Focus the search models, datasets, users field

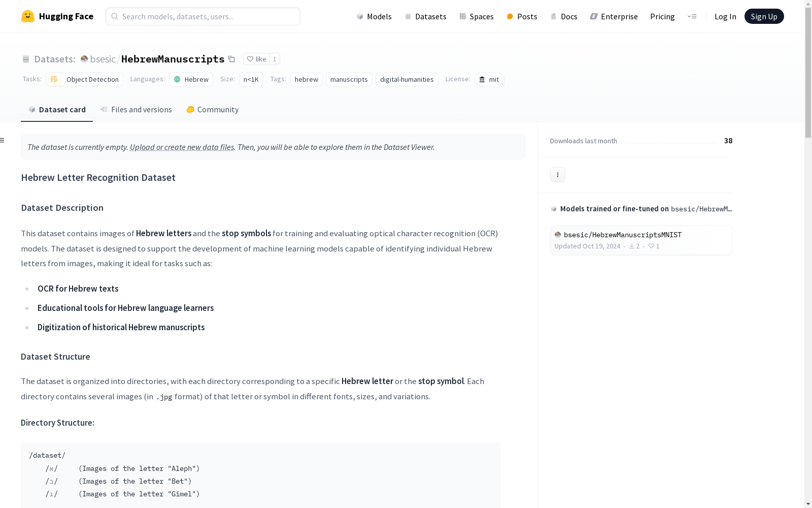(x=203, y=16)
